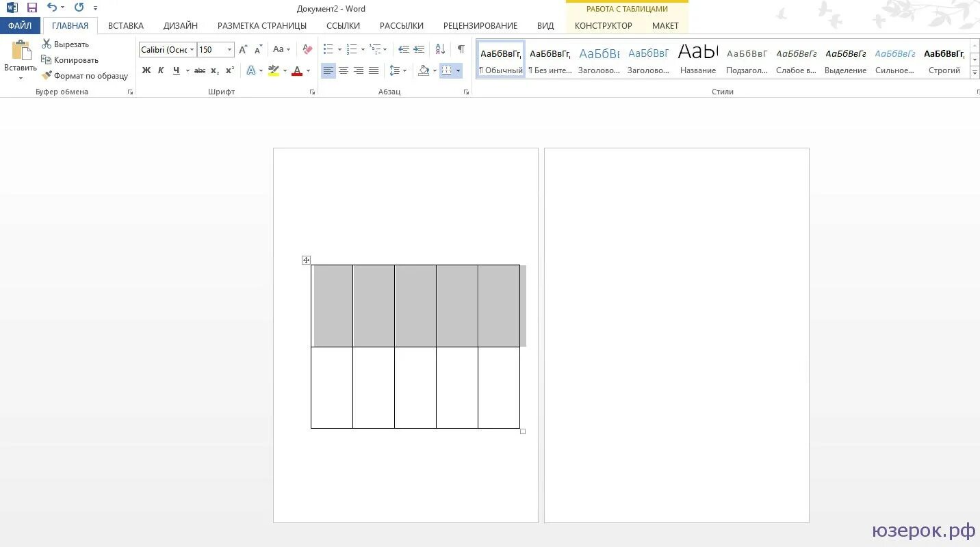This screenshot has width=980, height=547.
Task: Apply the Строгий style
Action: 944,59
